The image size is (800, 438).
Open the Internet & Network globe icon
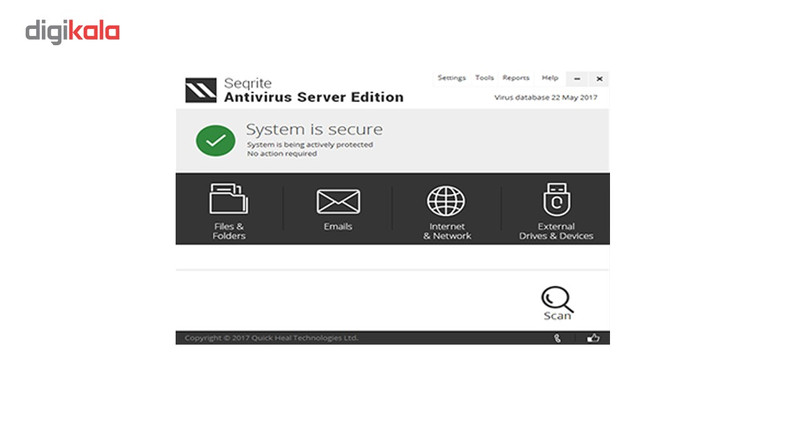coord(446,201)
